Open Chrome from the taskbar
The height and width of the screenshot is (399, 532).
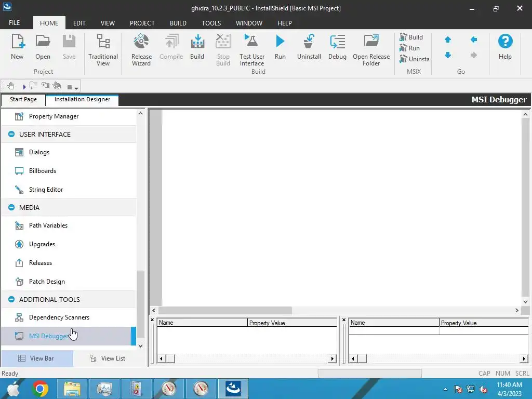[x=40, y=389]
